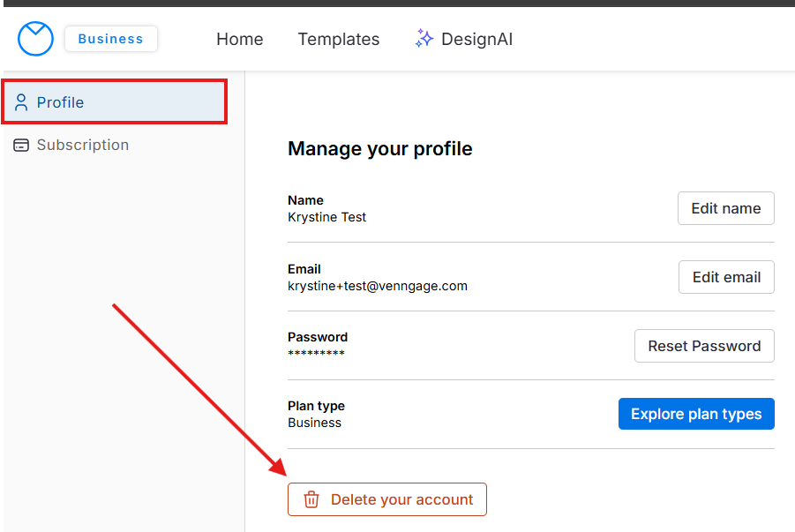
Task: Click the sparkle icon beside DesignAI
Action: [x=424, y=39]
